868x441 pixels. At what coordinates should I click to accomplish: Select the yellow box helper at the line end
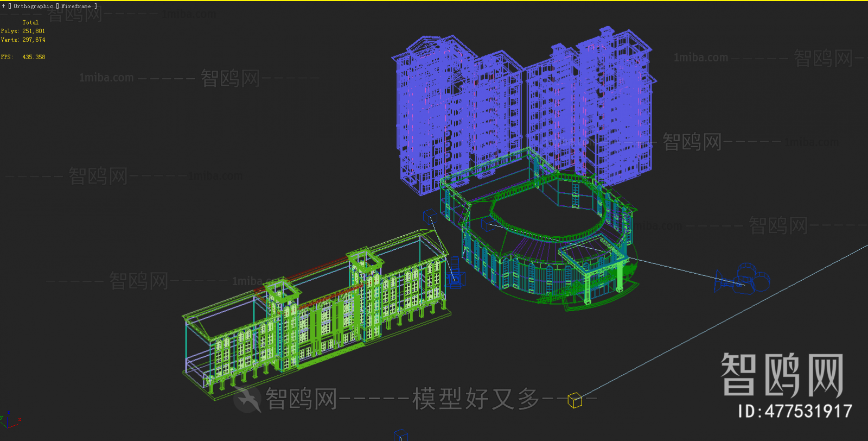coord(575,400)
